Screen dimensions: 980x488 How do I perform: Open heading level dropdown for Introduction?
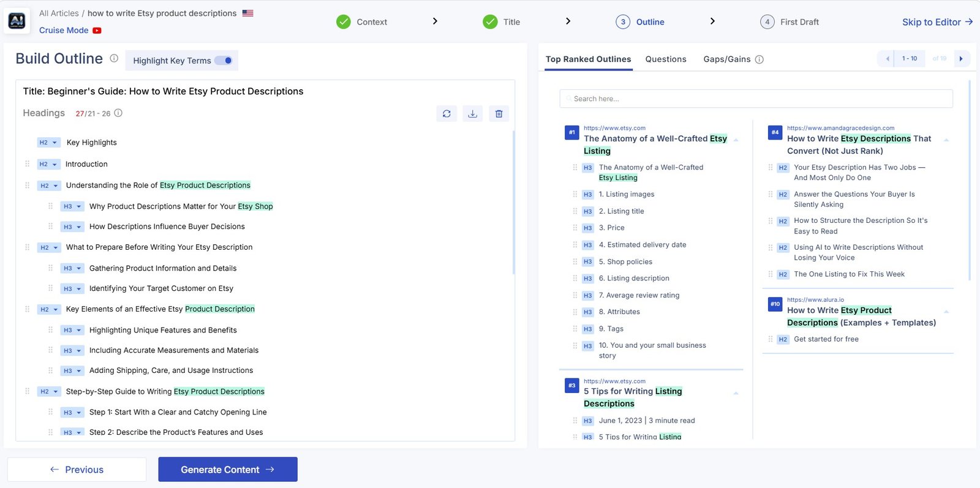click(x=48, y=164)
